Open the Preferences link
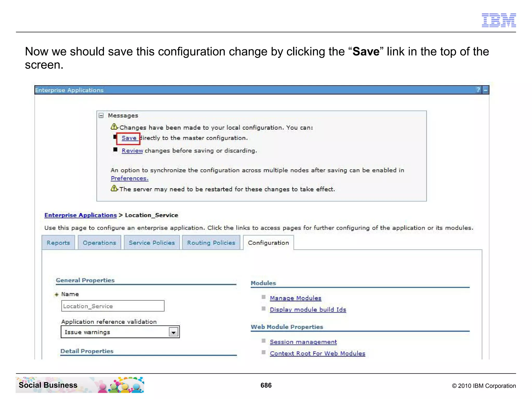 point(130,178)
